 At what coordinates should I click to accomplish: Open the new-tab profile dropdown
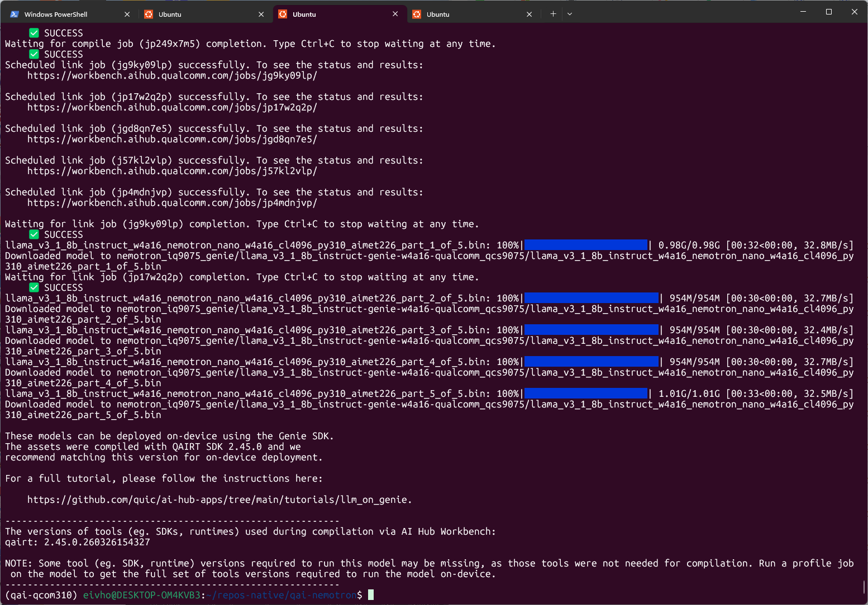click(570, 14)
